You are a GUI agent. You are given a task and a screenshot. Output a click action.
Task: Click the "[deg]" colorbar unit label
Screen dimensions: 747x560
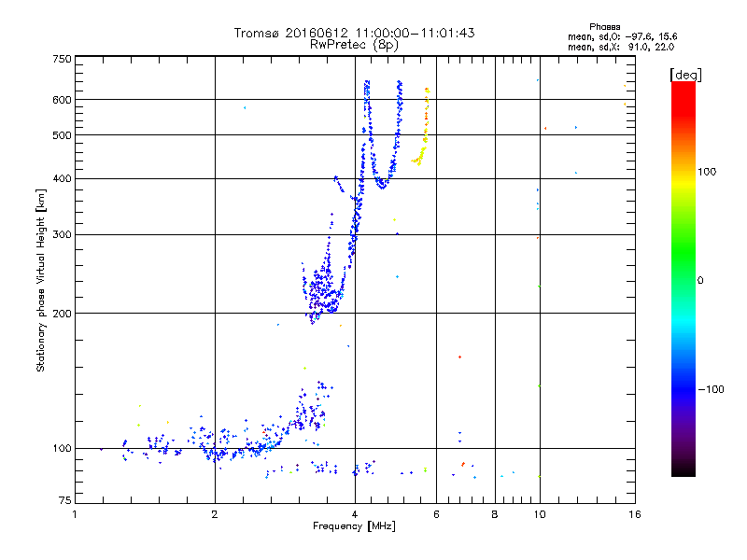pos(685,75)
